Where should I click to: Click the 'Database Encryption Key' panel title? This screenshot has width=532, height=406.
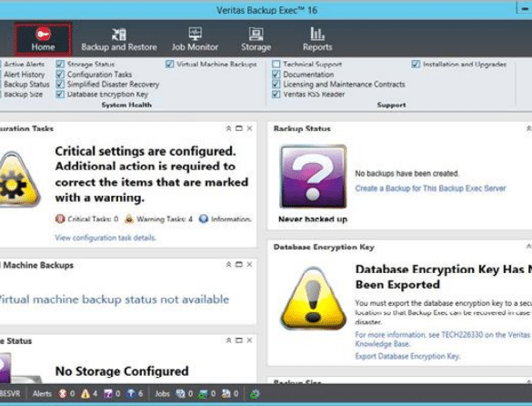tap(324, 247)
